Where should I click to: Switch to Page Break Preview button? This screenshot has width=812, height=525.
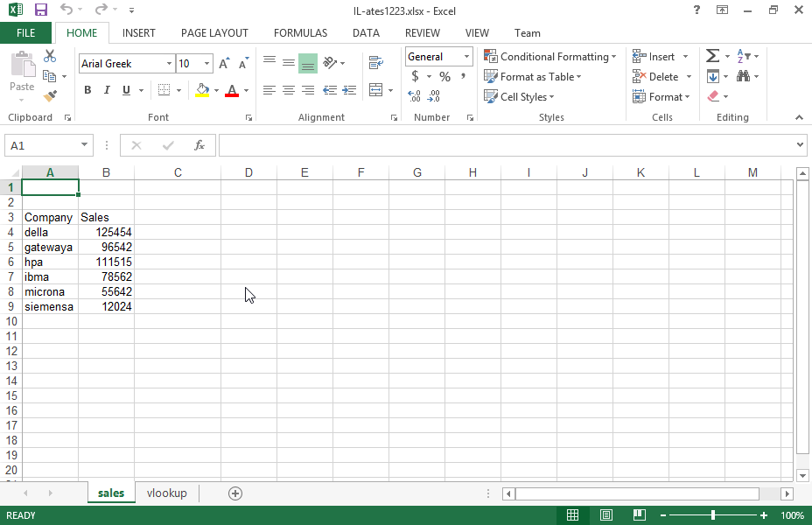[639, 514]
